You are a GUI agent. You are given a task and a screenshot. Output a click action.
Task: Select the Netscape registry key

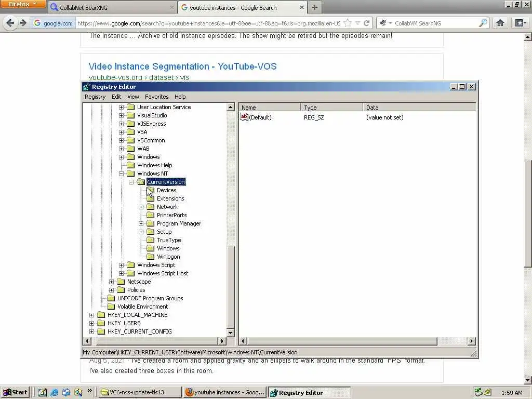tap(139, 282)
